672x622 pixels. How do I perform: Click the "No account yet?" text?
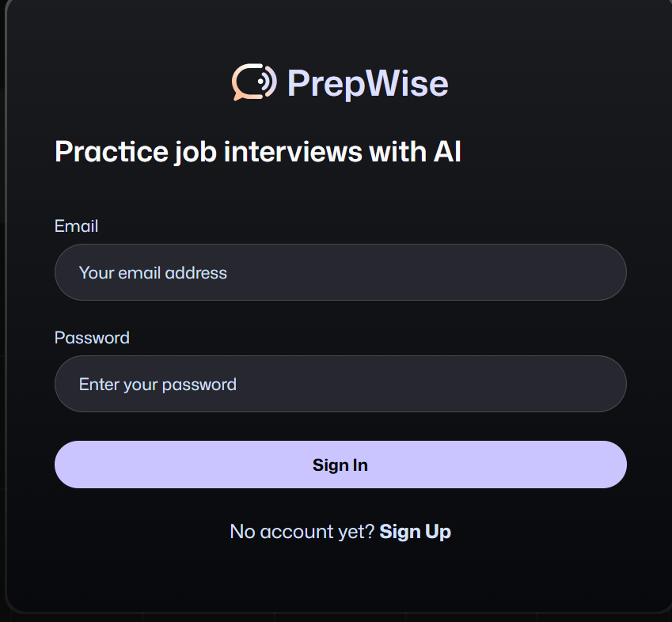coord(302,531)
